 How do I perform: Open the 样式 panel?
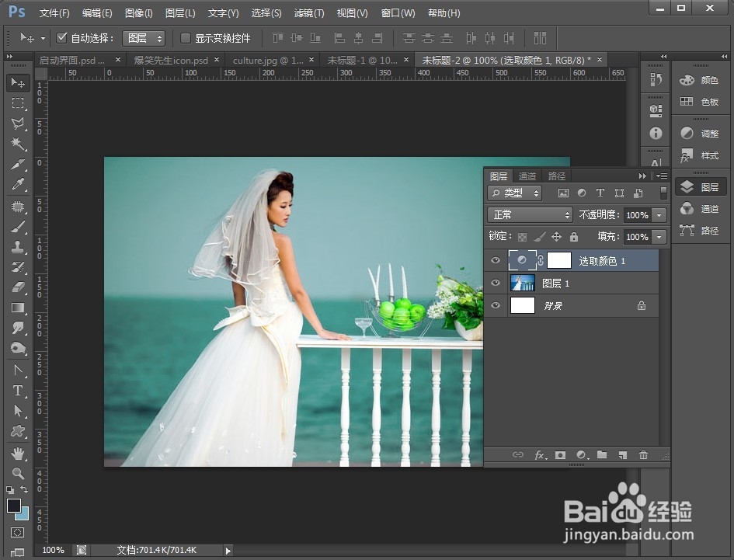tap(699, 155)
